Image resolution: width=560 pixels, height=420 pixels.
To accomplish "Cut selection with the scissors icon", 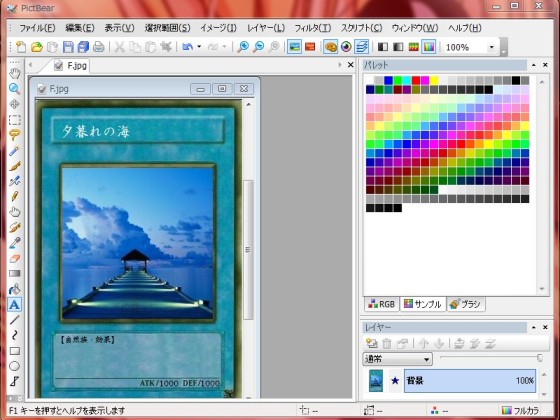I will (119, 47).
